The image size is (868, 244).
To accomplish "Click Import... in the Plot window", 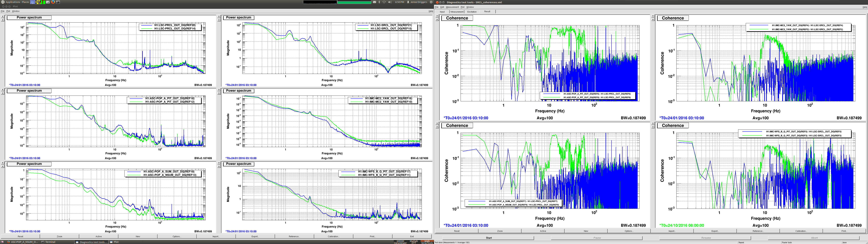I will tap(216, 237).
